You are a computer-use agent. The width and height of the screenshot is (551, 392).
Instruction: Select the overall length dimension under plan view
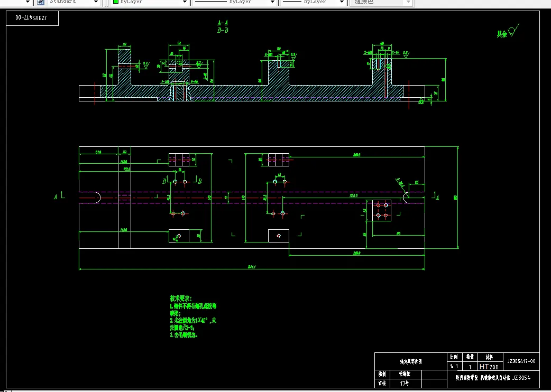(x=252, y=267)
